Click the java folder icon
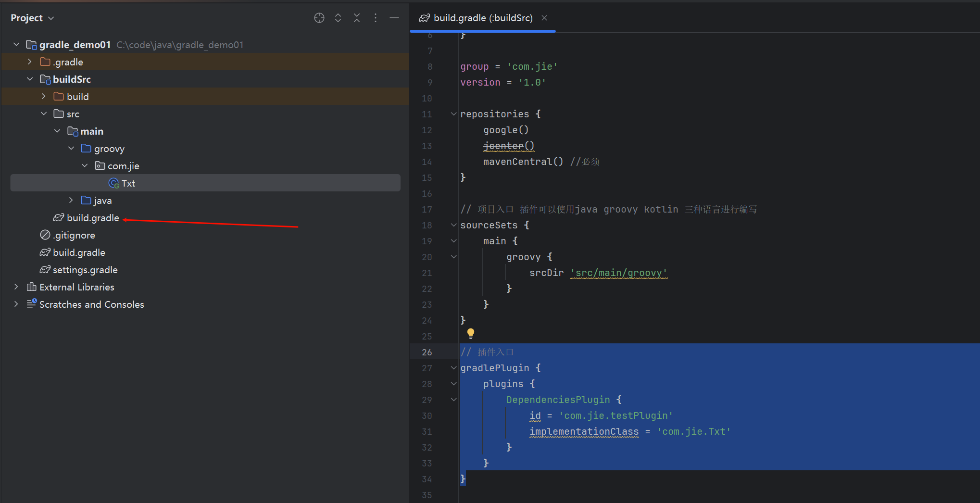Viewport: 980px width, 503px height. click(86, 201)
